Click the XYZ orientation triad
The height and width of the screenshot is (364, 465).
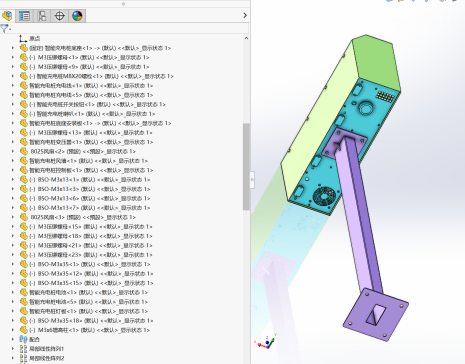click(x=266, y=342)
